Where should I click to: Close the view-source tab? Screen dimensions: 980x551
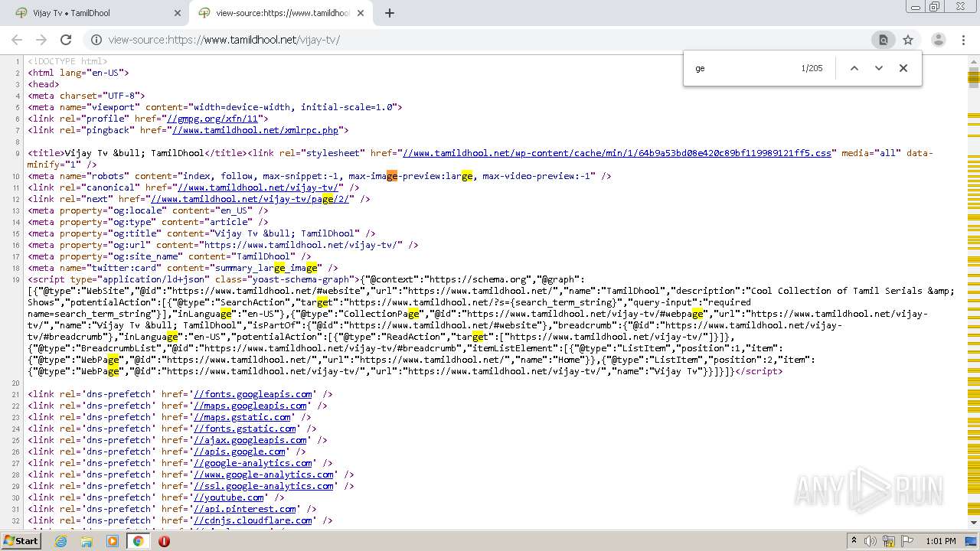click(361, 13)
